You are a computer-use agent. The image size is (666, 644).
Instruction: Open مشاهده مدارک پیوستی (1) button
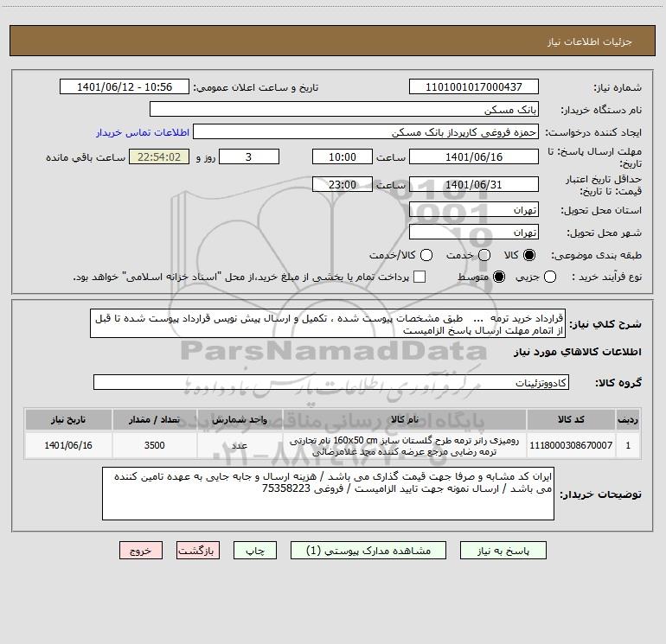click(x=368, y=551)
